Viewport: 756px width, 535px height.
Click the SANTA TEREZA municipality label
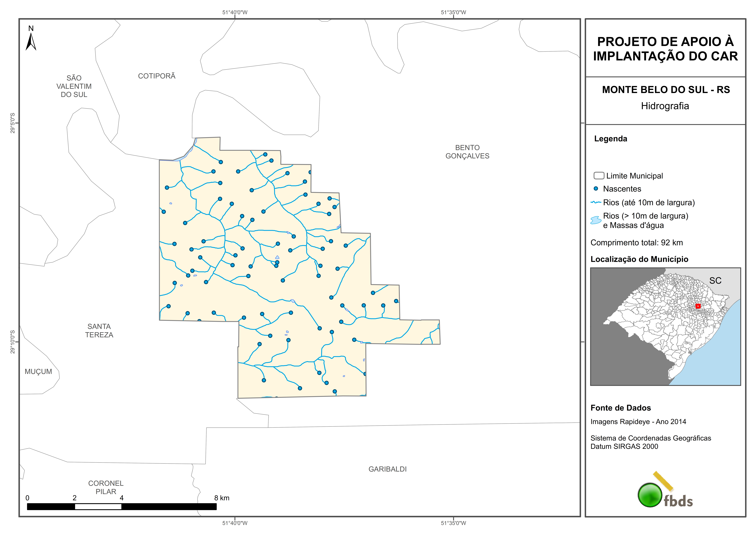[99, 330]
